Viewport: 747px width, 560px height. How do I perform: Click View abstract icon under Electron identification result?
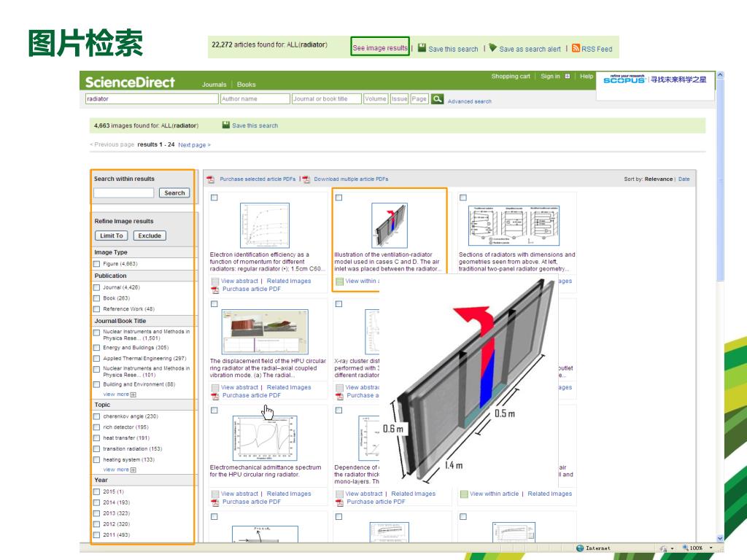click(x=215, y=281)
